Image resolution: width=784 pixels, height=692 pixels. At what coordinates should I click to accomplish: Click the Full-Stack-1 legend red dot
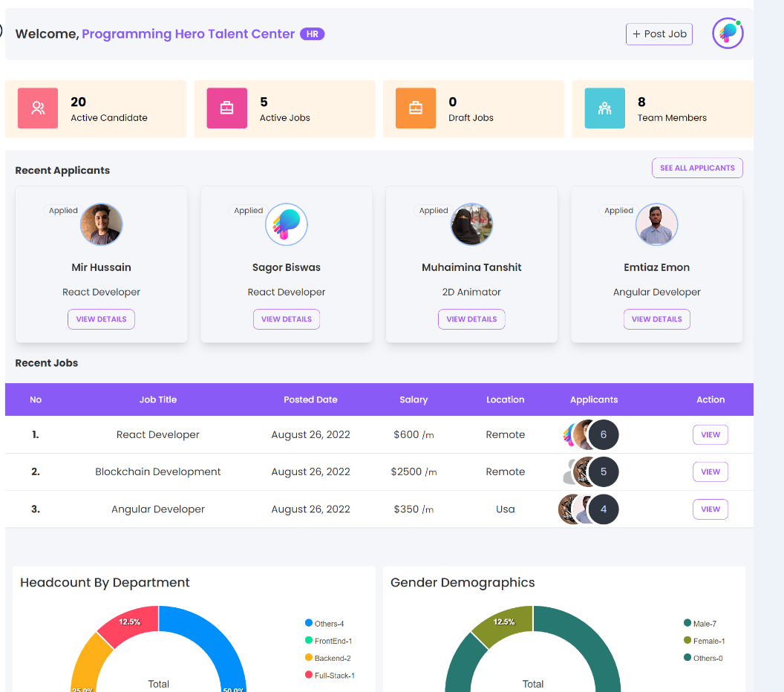309,675
